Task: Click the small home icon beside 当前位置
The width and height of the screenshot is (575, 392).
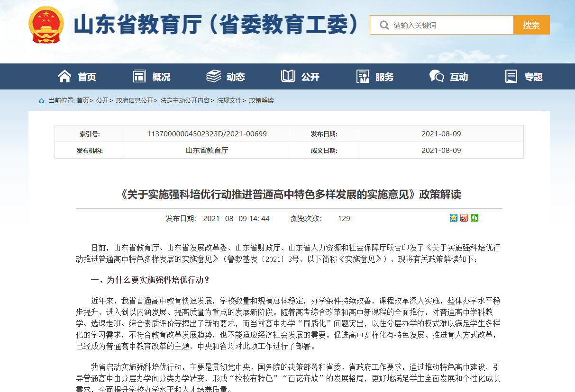Action: 42,101
